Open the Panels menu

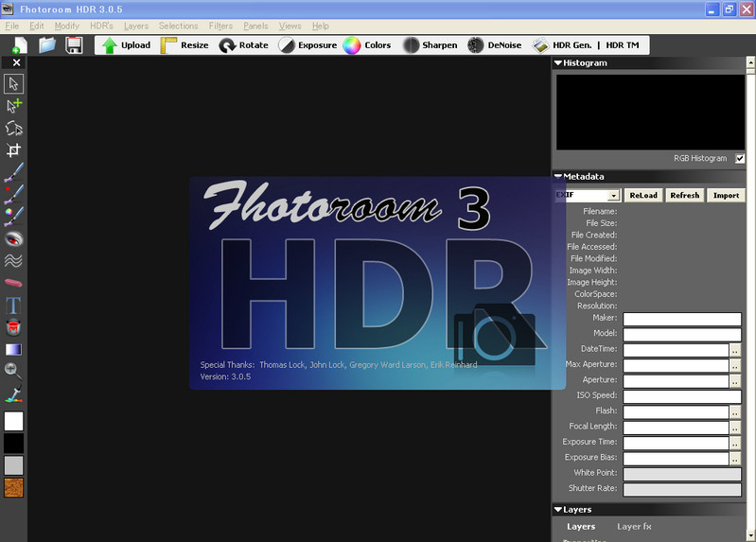point(255,26)
